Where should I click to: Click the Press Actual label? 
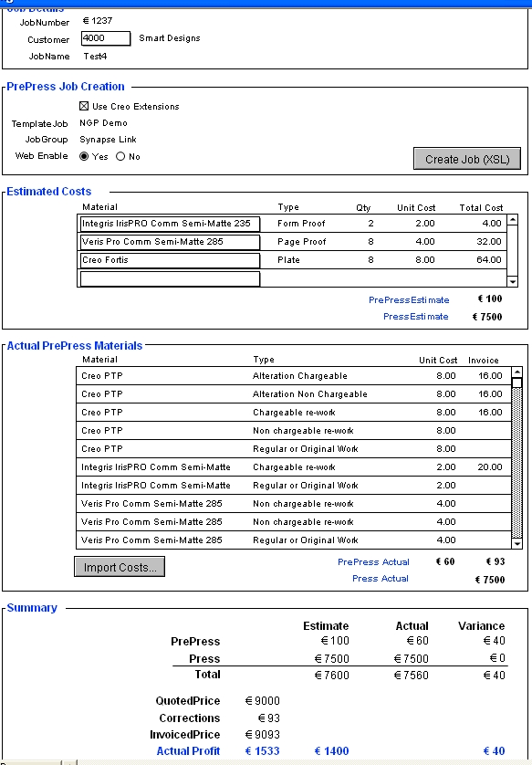pyautogui.click(x=381, y=579)
